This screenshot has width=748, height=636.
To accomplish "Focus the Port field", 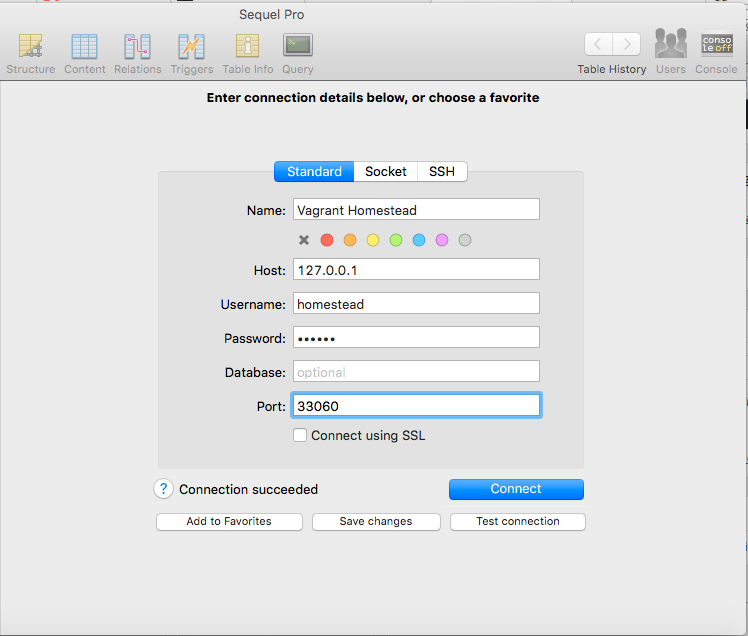I will point(416,406).
